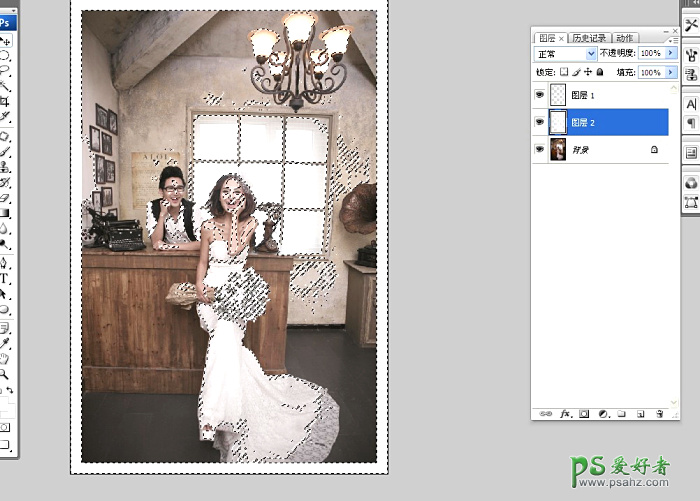The height and width of the screenshot is (501, 700).
Task: Click the 背景 layer thumbnail
Action: [x=558, y=149]
